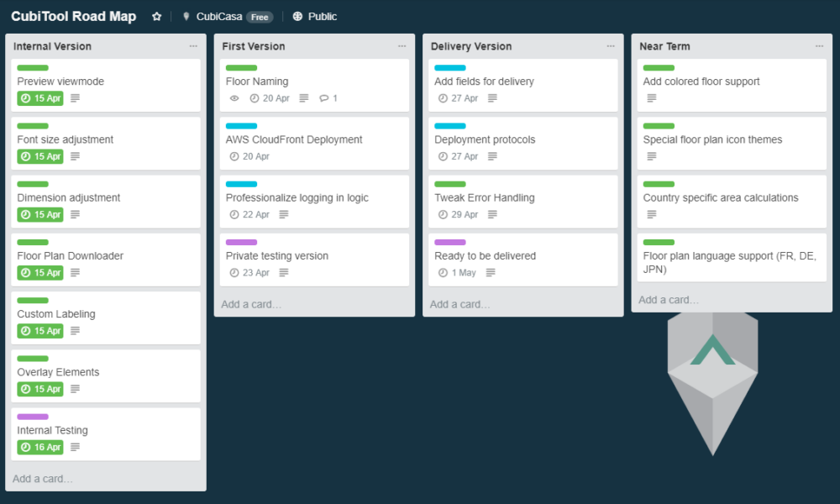840x504 pixels.
Task: Add a card to the Delivery Version list
Action: [459, 304]
